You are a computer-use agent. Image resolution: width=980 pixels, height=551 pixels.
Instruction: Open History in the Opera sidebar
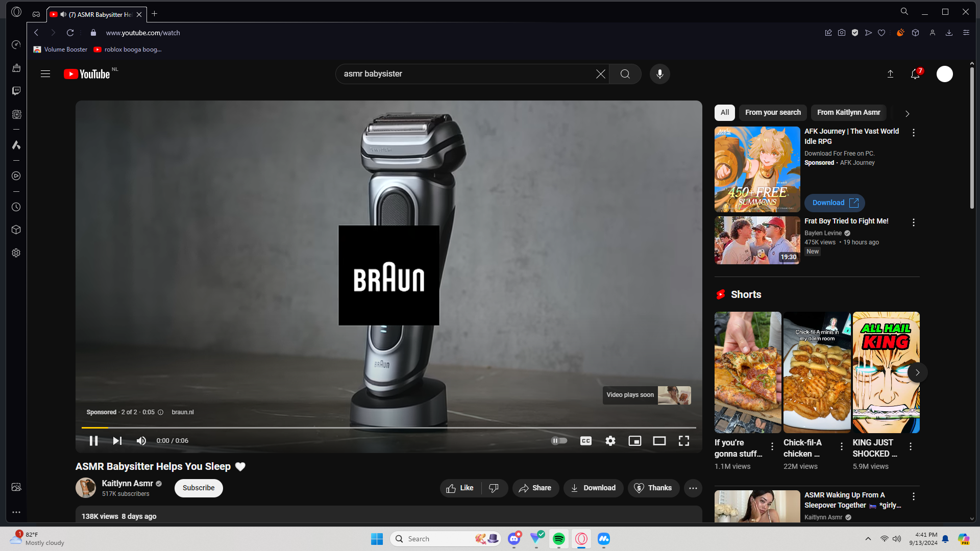[16, 207]
